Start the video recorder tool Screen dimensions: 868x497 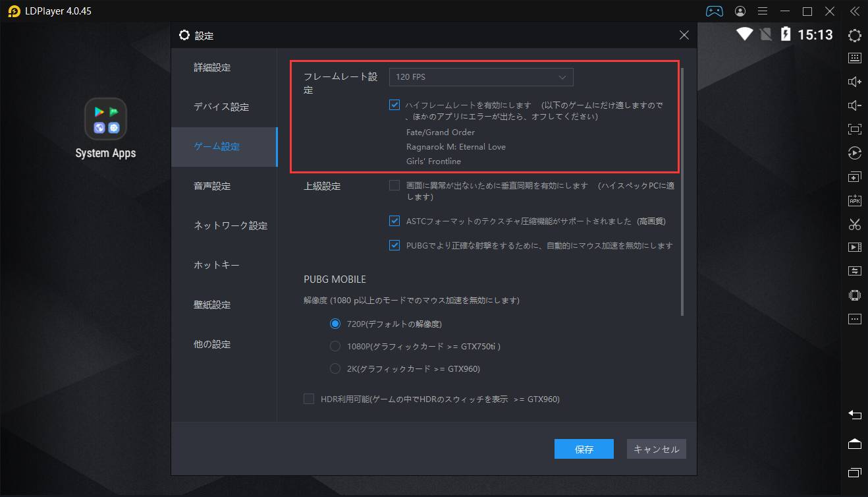pyautogui.click(x=854, y=247)
